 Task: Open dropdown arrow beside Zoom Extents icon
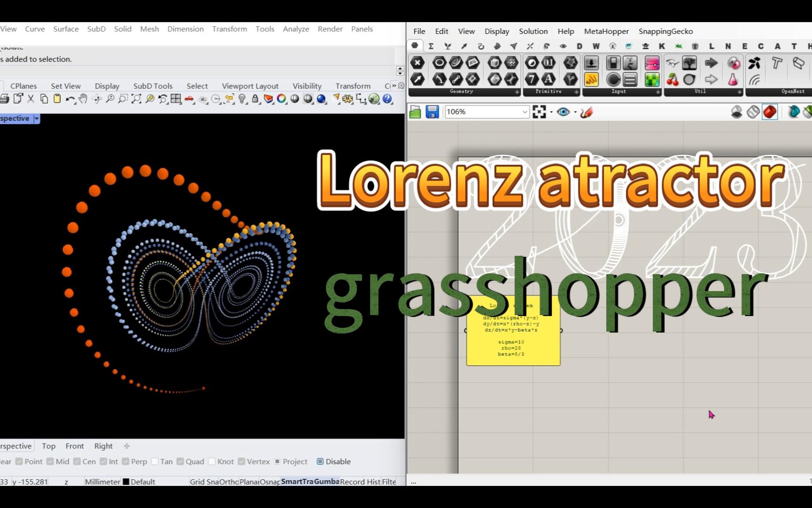(551, 112)
